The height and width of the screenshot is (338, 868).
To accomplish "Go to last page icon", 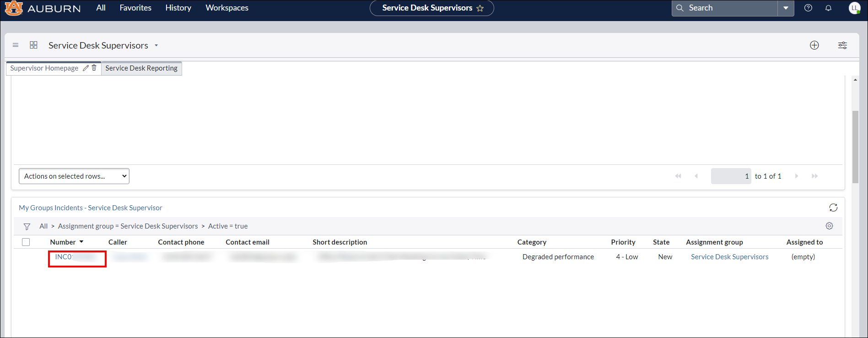I will (814, 176).
